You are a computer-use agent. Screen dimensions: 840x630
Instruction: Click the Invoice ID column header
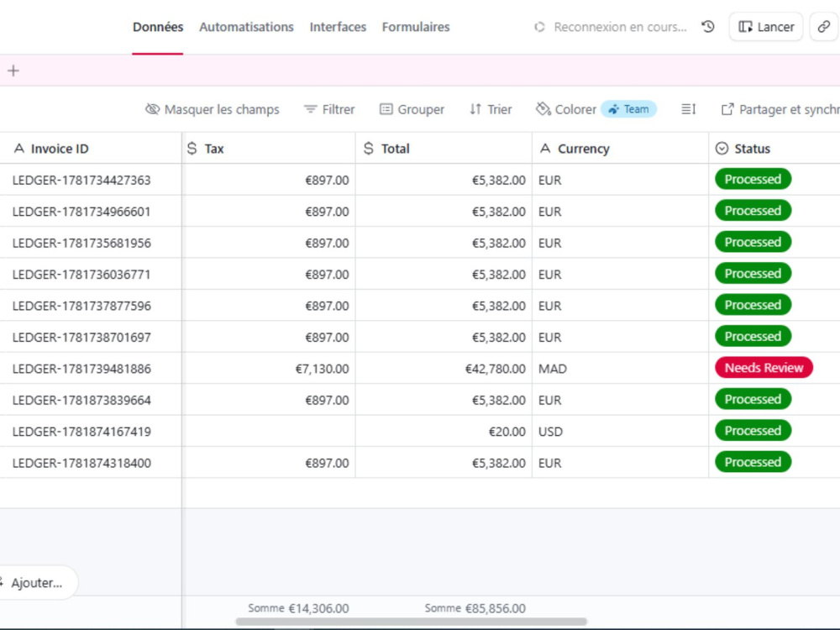91,149
